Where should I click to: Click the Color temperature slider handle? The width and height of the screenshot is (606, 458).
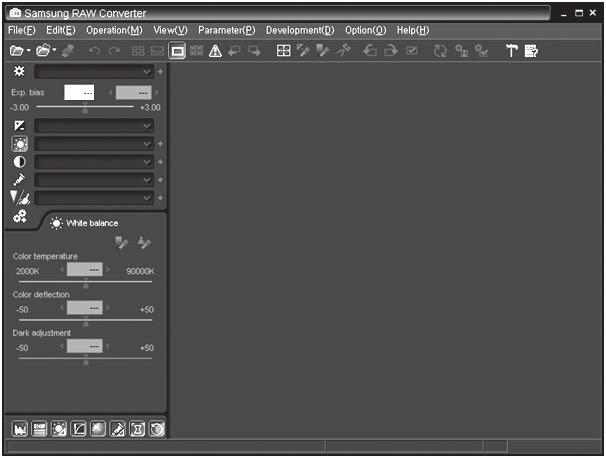[86, 284]
